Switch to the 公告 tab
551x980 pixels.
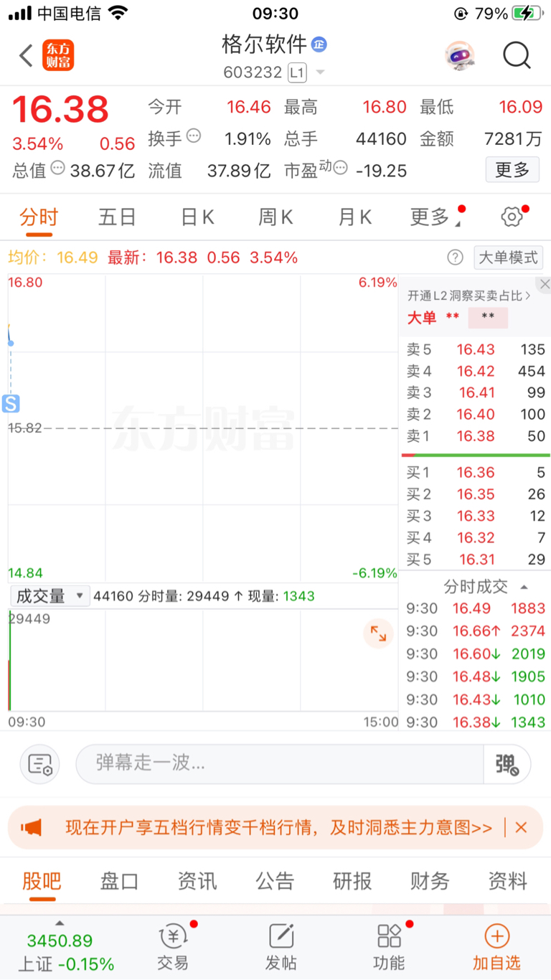[x=275, y=881]
